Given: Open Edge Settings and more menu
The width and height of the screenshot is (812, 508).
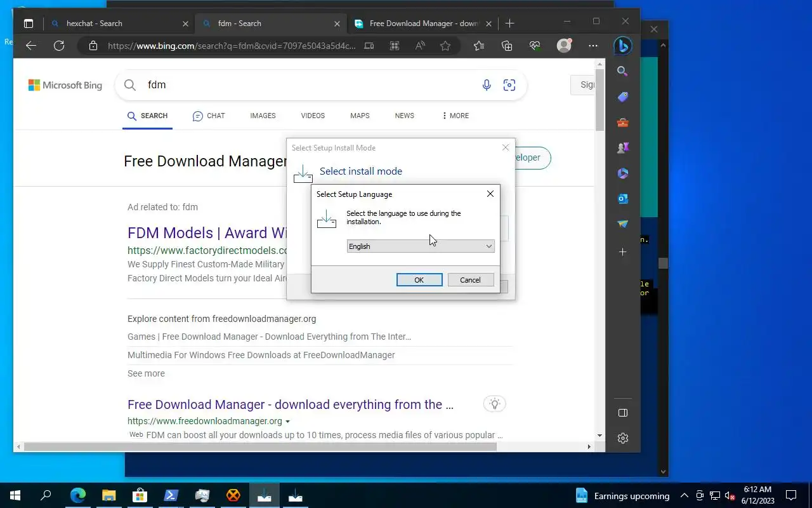Looking at the screenshot, I should pyautogui.click(x=593, y=46).
